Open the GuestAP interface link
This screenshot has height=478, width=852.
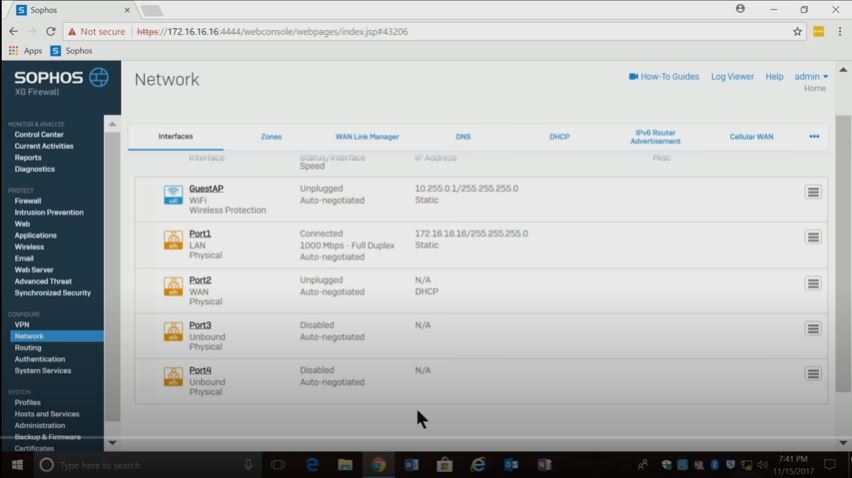[206, 188]
